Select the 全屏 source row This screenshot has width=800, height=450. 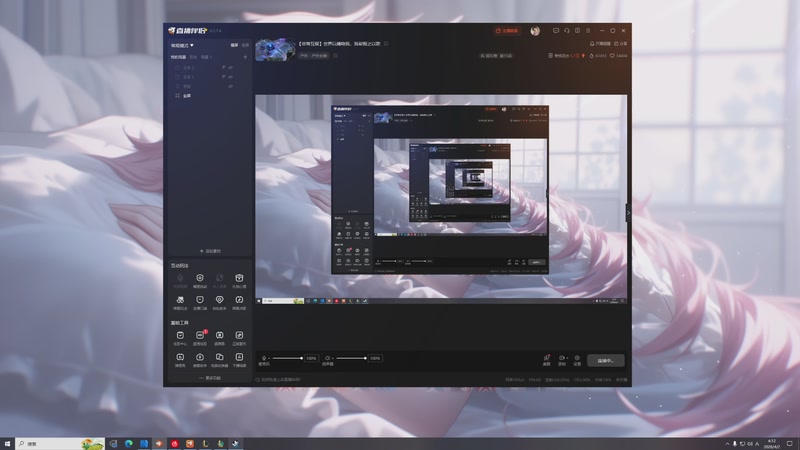(210, 96)
